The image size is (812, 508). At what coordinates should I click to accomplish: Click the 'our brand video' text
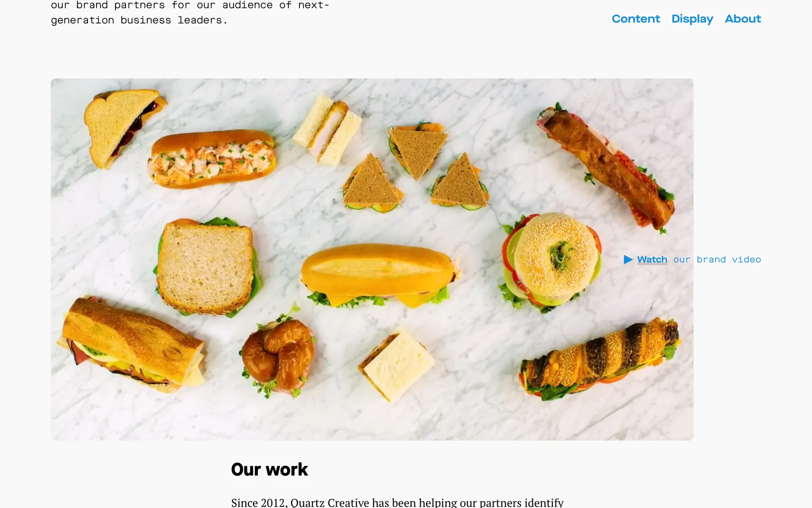(717, 260)
